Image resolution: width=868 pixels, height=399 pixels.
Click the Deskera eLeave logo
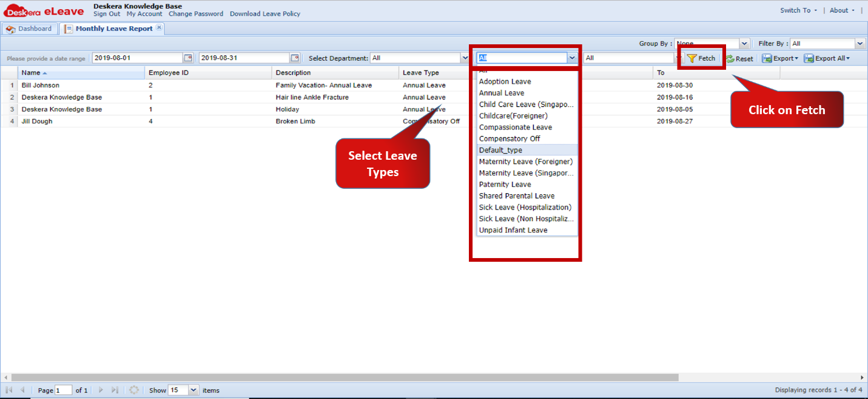click(x=44, y=10)
